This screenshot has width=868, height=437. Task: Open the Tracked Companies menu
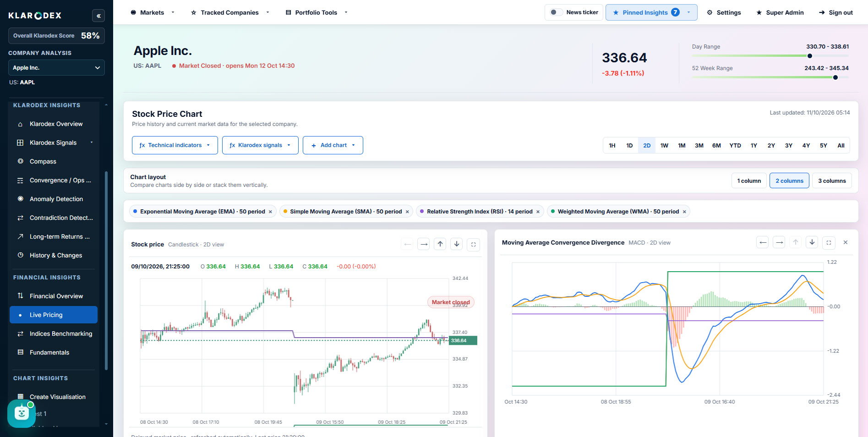230,12
